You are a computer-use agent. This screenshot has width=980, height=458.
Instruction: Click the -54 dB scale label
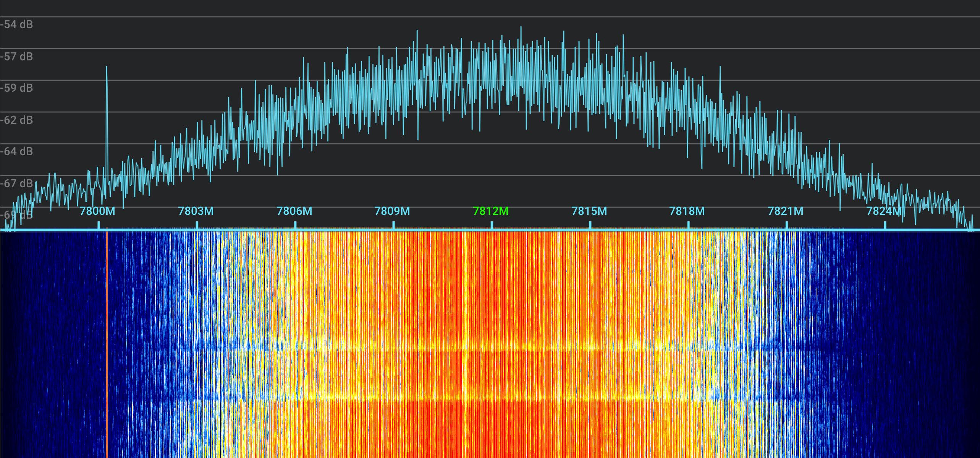tap(17, 25)
